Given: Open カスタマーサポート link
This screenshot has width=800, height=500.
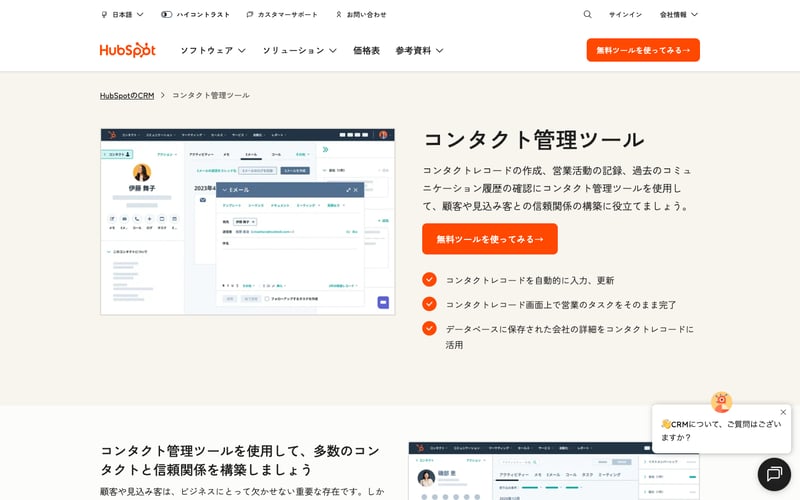Looking at the screenshot, I should click(282, 15).
